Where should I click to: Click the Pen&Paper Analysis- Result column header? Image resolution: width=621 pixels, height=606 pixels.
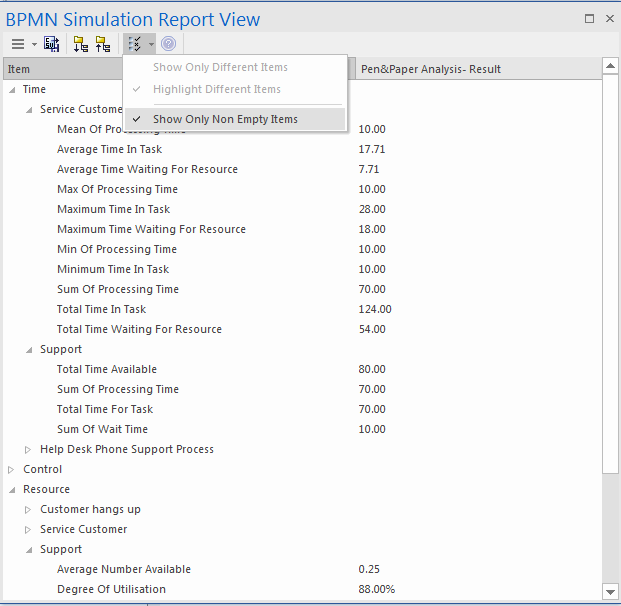click(430, 69)
